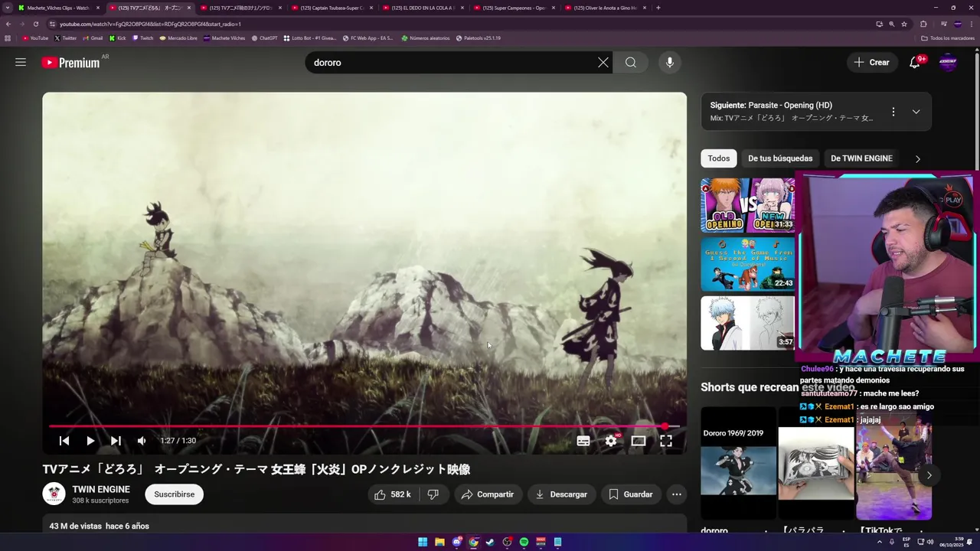
Task: Open Dororo 1969/2019 short
Action: click(738, 463)
